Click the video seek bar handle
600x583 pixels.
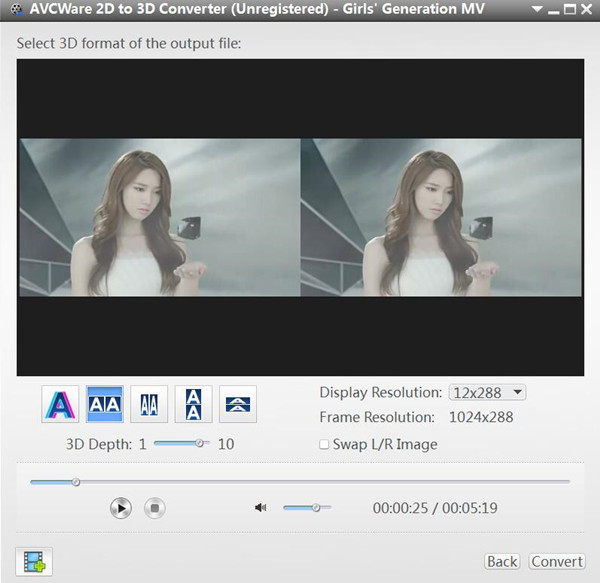pyautogui.click(x=76, y=482)
